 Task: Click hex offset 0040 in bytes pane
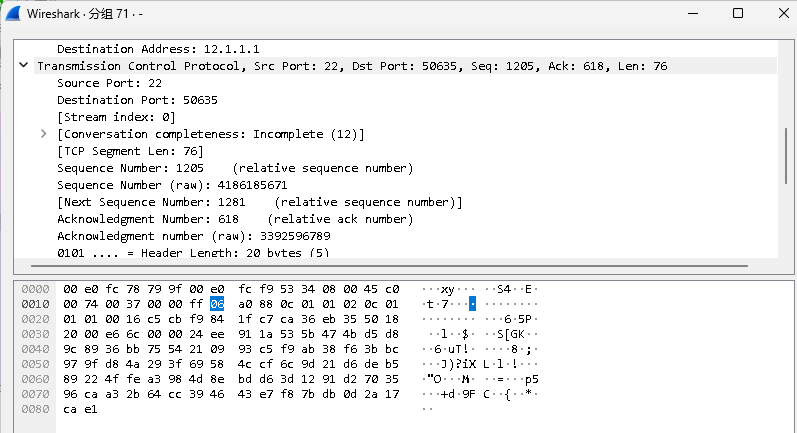pyautogui.click(x=35, y=349)
